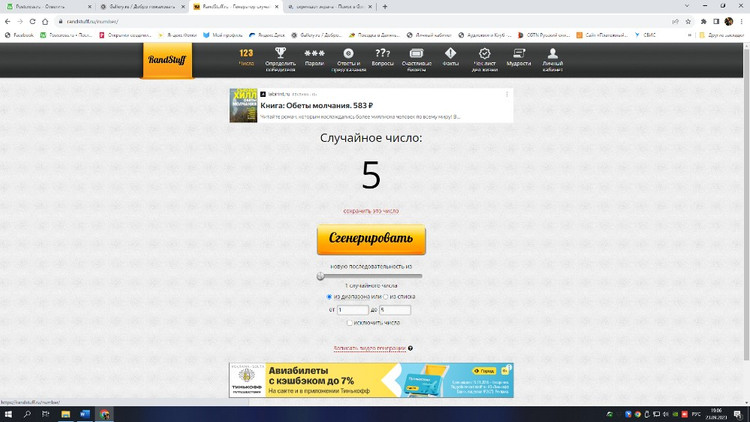Click the 'сохранить это число' link
This screenshot has width=750, height=422.
click(x=371, y=211)
